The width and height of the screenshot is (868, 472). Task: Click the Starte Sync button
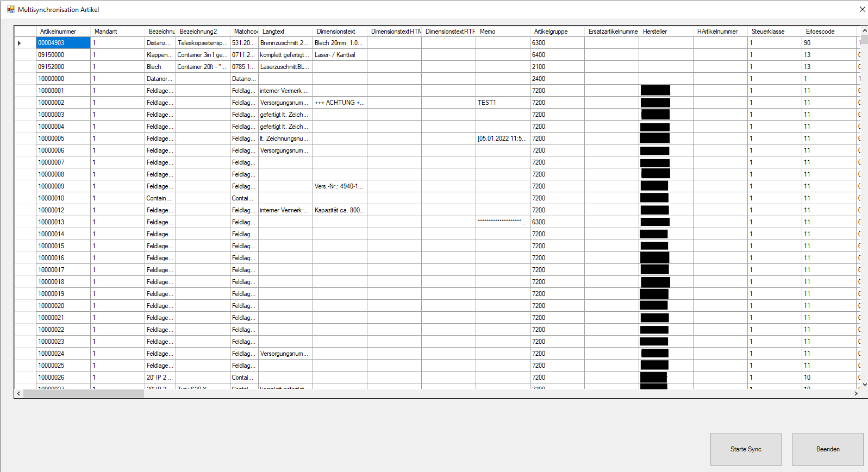tap(746, 449)
